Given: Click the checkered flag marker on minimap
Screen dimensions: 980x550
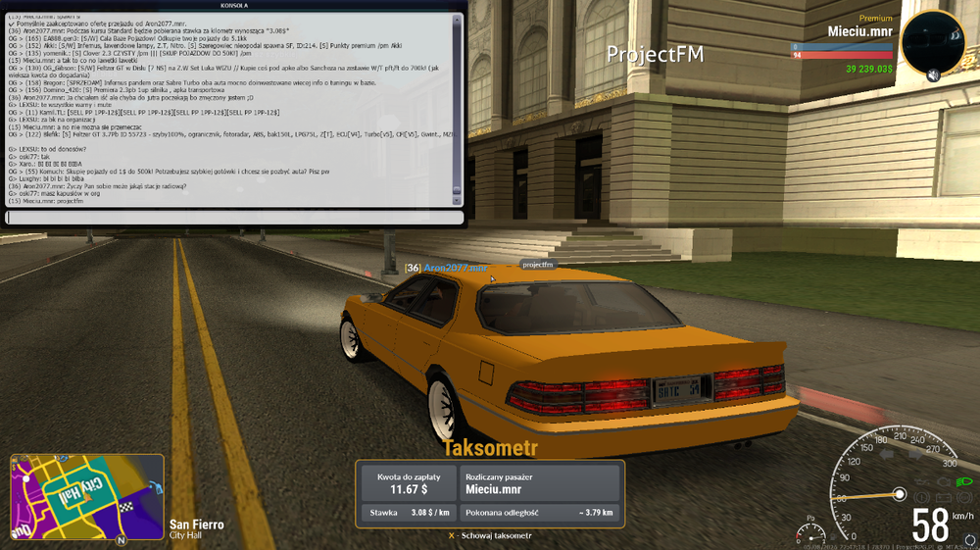Looking at the screenshot, I should (x=126, y=506).
